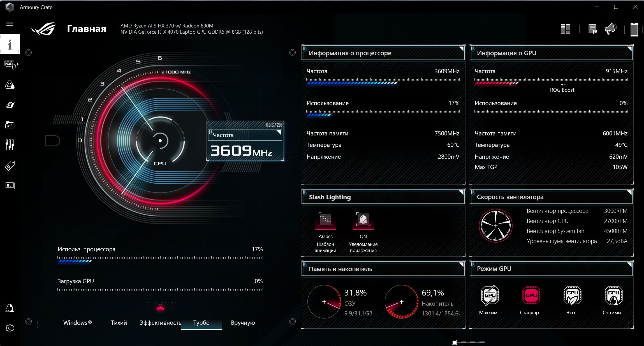Switch to Windows® operating mode
644x346 pixels.
click(x=78, y=323)
